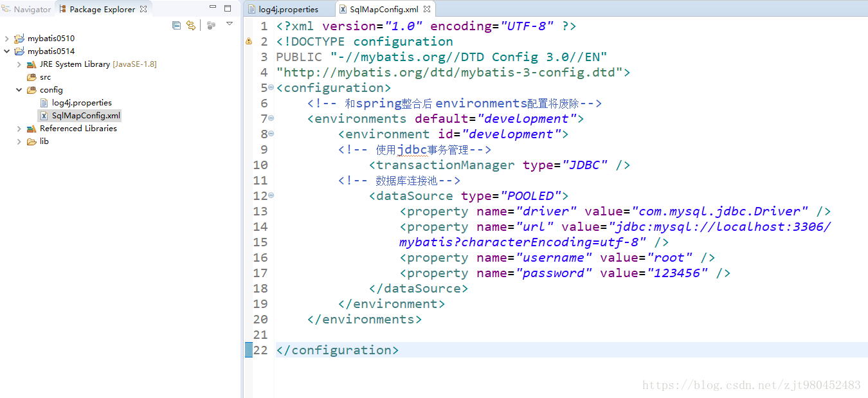
Task: Expand the mybatis0510 project node
Action: click(6, 39)
